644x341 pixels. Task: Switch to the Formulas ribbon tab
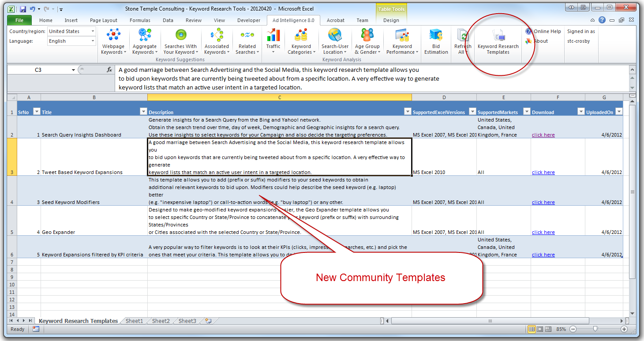pyautogui.click(x=140, y=20)
